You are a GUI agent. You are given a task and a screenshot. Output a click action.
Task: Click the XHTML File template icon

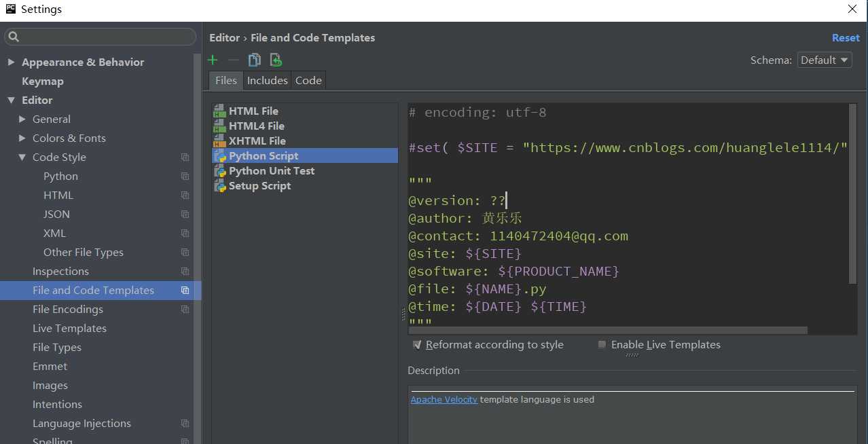[219, 141]
